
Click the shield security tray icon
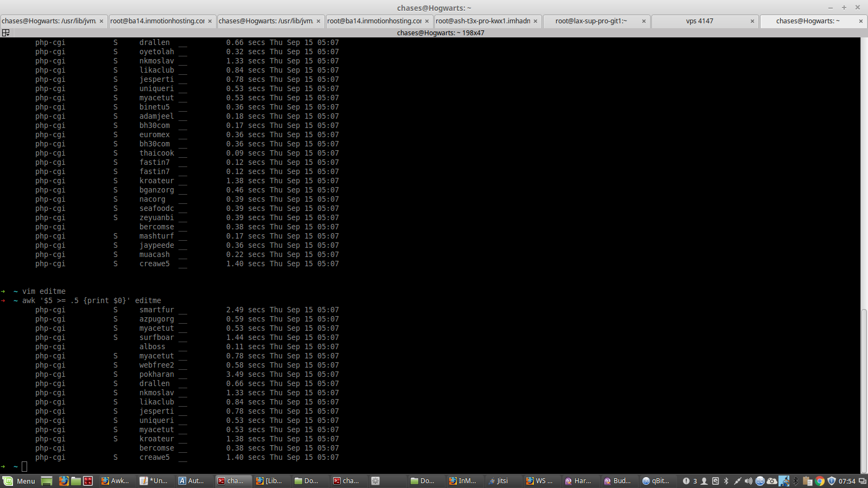pos(832,481)
